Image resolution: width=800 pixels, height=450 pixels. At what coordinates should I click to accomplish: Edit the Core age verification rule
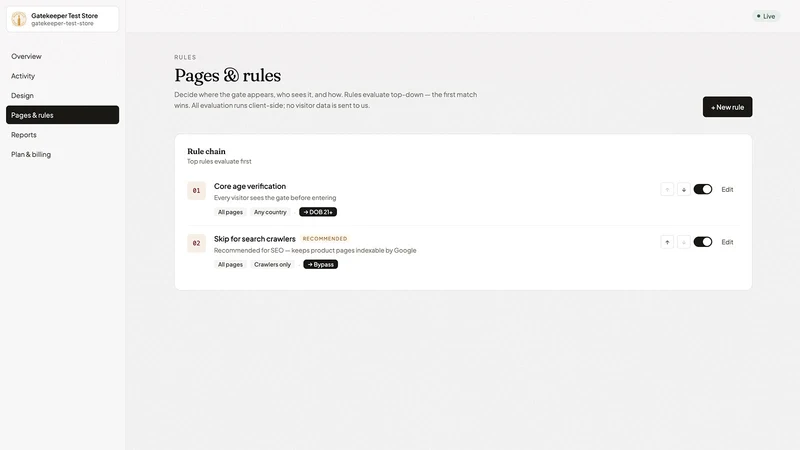click(727, 189)
